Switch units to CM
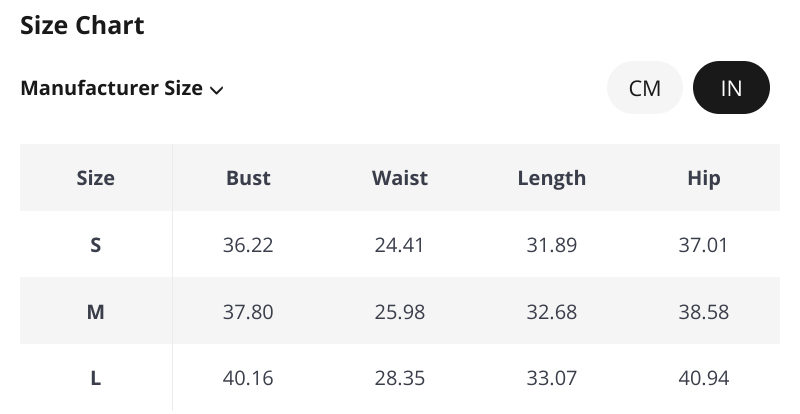This screenshot has width=800, height=414. coord(645,88)
